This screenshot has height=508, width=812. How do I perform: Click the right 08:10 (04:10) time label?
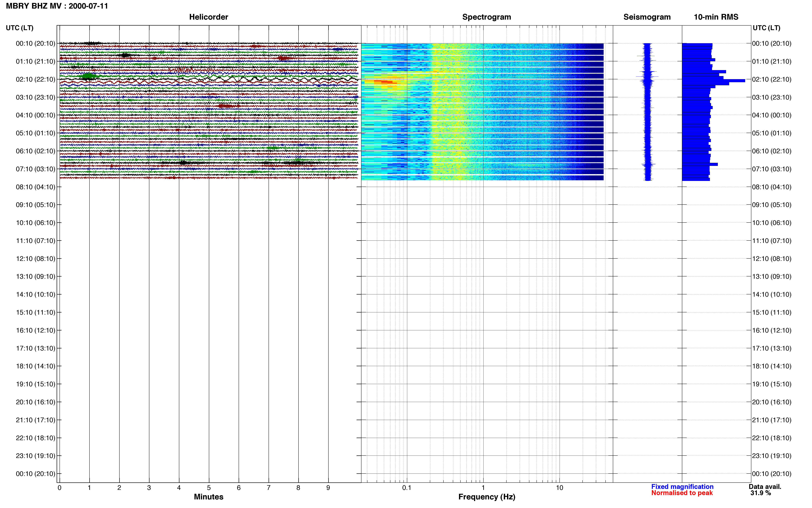pyautogui.click(x=772, y=187)
